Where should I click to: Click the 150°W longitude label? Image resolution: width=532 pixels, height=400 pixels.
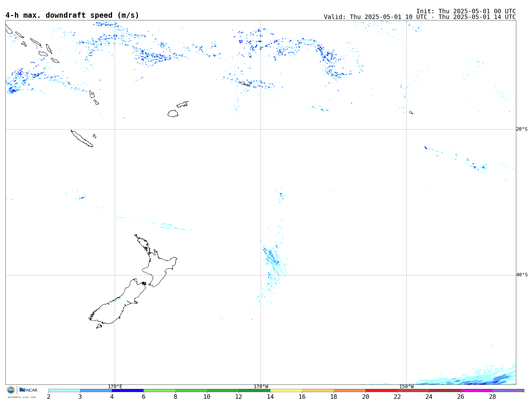point(406,387)
